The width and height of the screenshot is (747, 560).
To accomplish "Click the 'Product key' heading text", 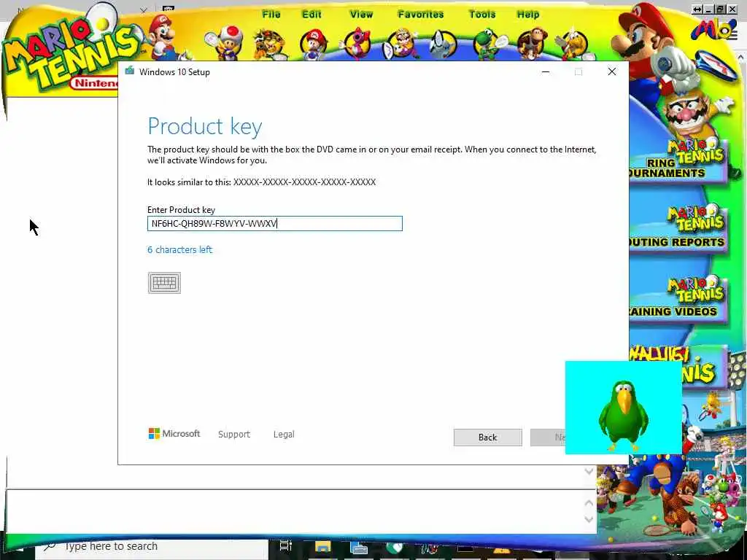I will 205,126.
